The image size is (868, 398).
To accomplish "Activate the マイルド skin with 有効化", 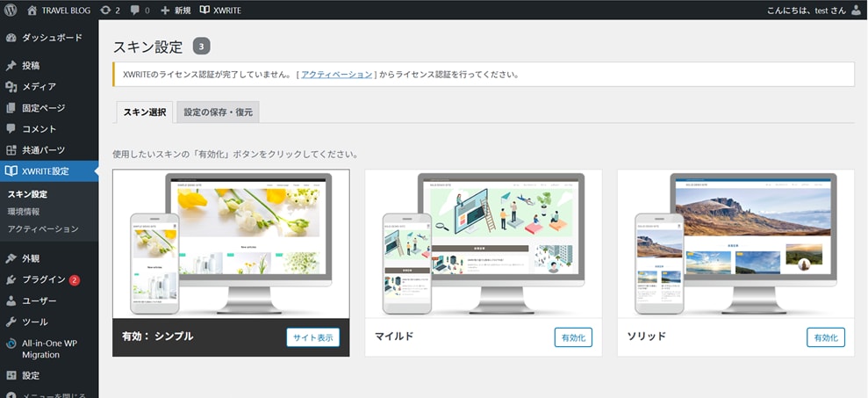I will 573,337.
